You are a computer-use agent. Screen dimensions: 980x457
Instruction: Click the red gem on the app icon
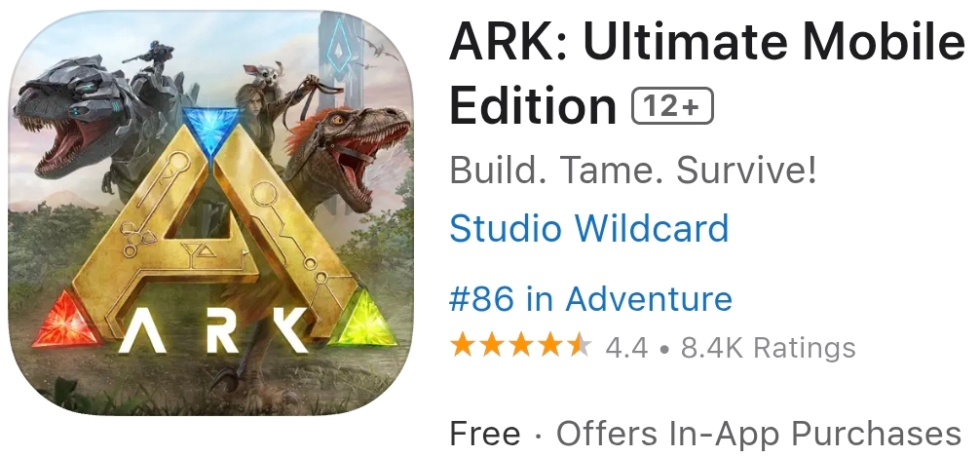66,319
